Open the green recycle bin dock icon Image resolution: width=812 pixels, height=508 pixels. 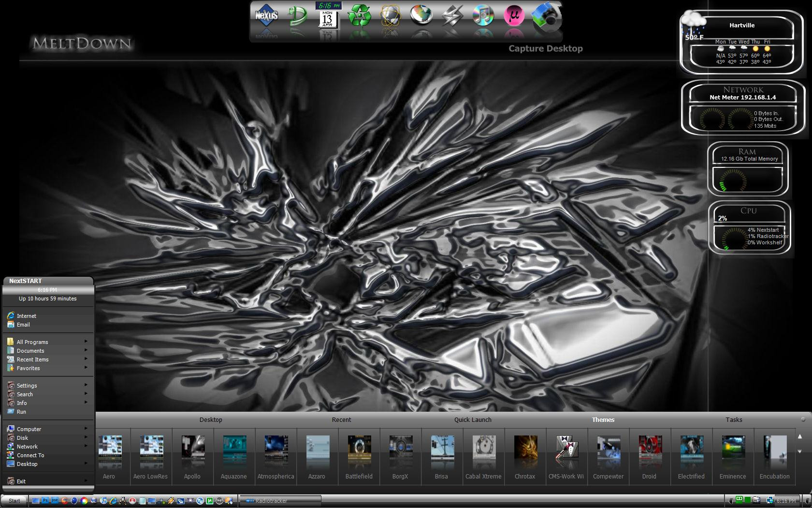pyautogui.click(x=359, y=16)
